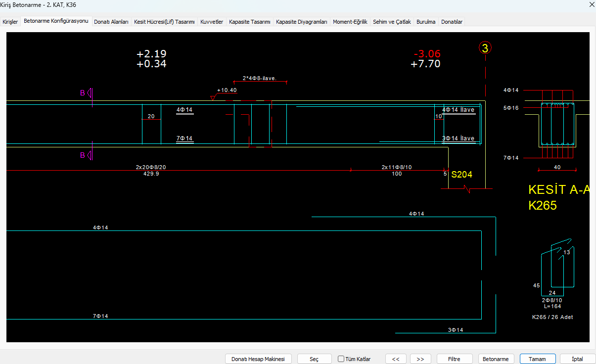
Task: Cancel the dialog with İptal
Action: coord(577,359)
